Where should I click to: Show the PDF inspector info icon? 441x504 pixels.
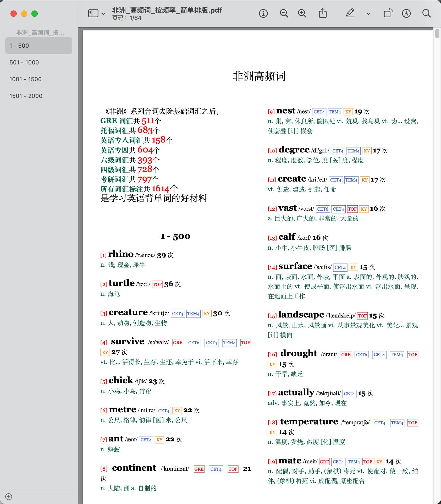click(x=263, y=13)
